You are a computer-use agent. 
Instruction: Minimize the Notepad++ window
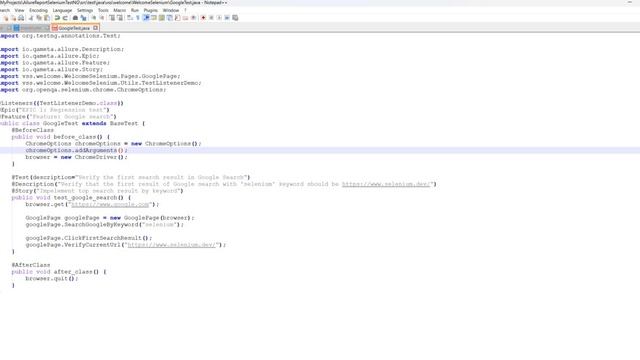[x=629, y=2]
